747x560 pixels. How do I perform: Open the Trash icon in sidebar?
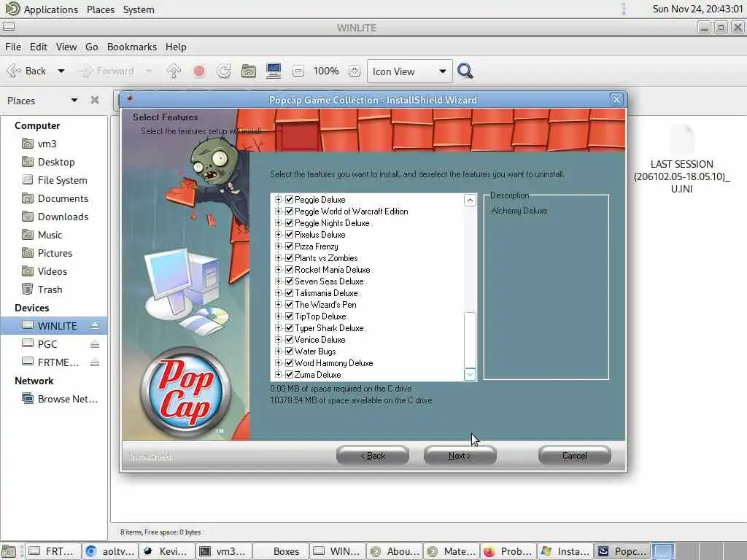tap(28, 289)
